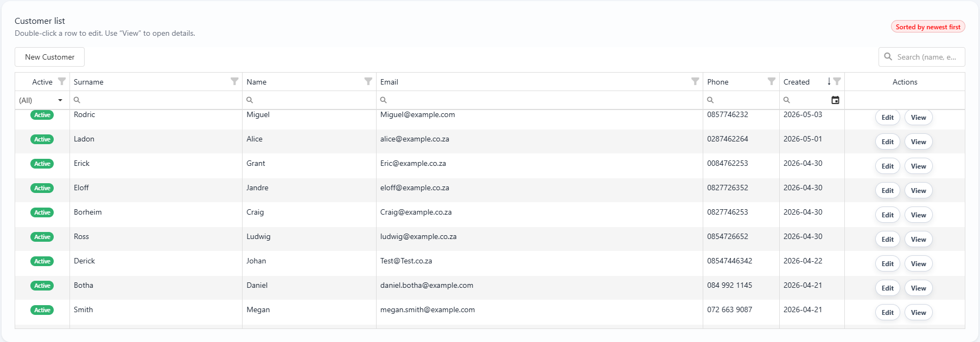Click the Email filter search field
The width and height of the screenshot is (980, 342).
pyautogui.click(x=539, y=100)
